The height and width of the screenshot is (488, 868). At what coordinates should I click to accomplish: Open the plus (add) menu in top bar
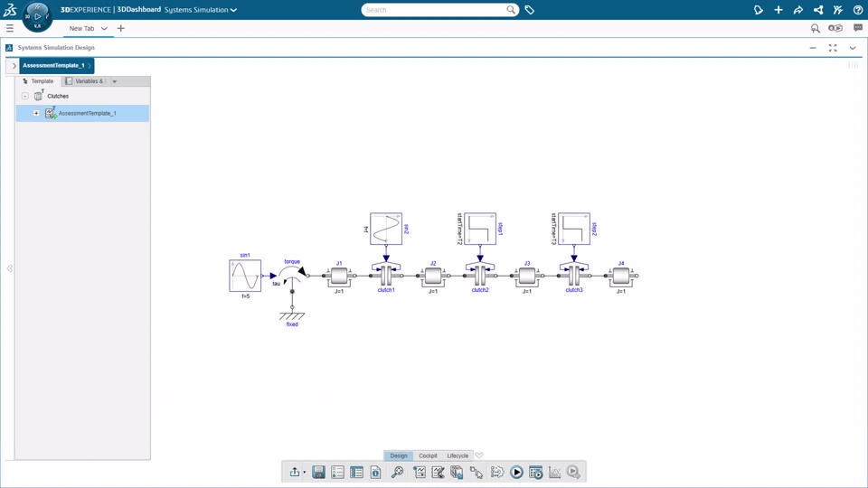pyautogui.click(x=778, y=10)
